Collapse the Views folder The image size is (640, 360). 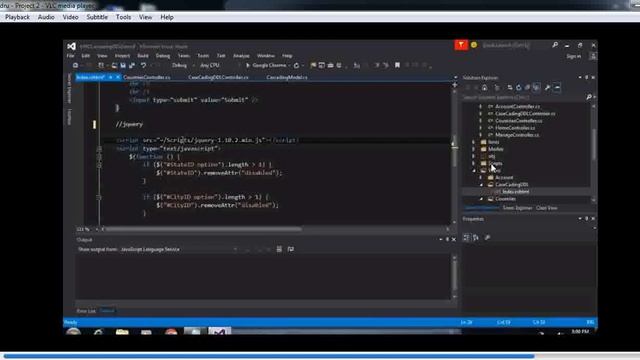473,170
